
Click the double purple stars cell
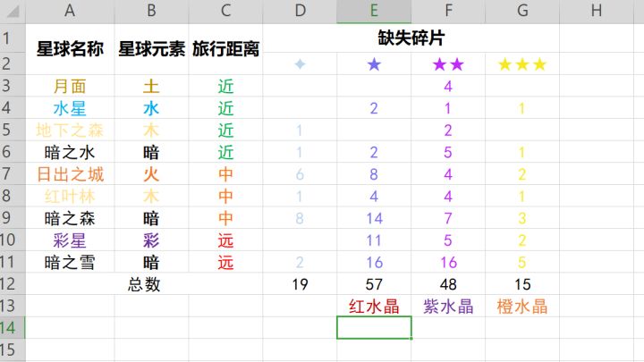tap(448, 64)
